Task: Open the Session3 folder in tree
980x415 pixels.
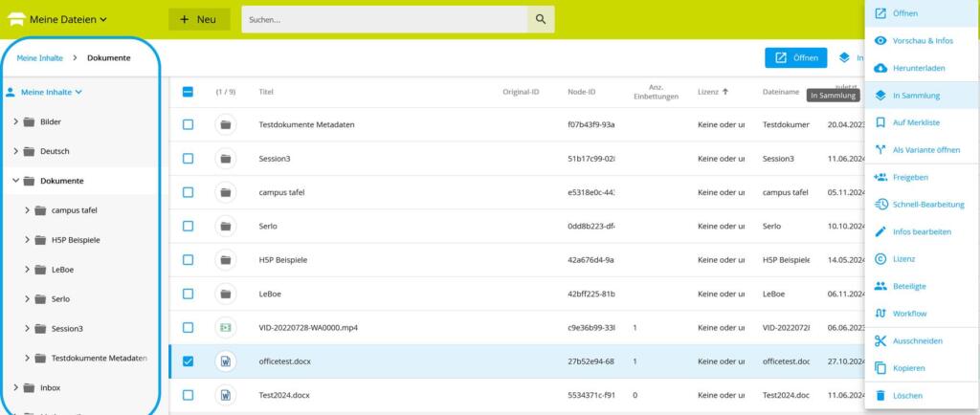Action: click(x=68, y=328)
